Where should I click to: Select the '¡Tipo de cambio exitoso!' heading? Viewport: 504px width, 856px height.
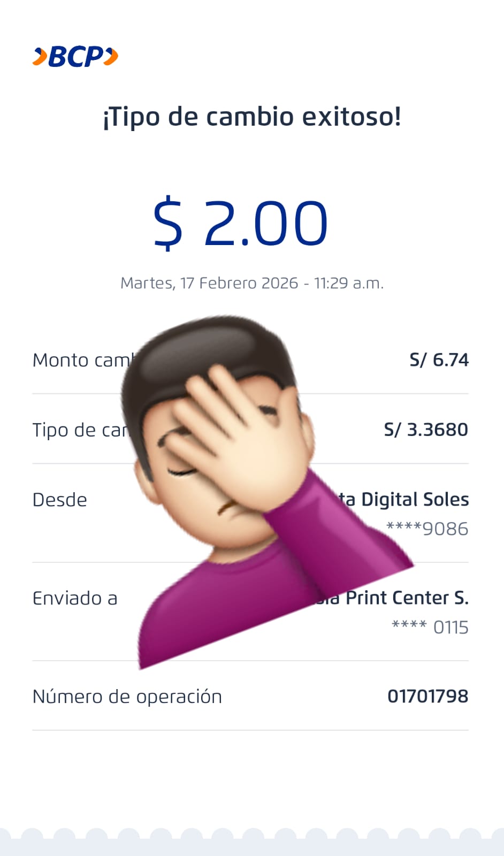click(252, 117)
